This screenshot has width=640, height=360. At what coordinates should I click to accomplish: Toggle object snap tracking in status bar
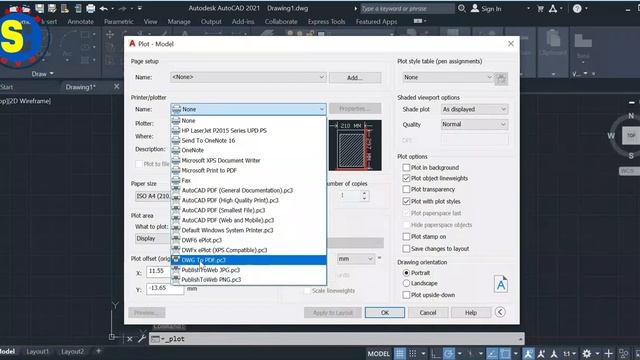pyautogui.click(x=492, y=353)
